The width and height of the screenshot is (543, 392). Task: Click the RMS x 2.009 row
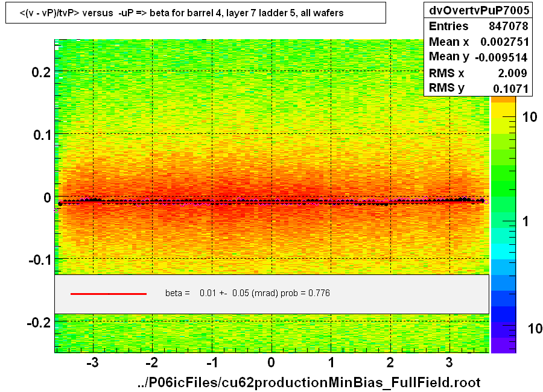(x=478, y=73)
